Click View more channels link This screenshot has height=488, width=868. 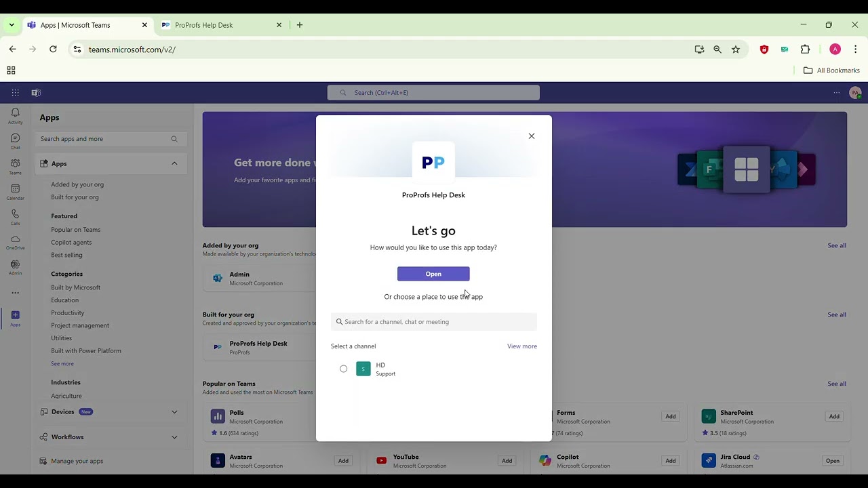point(522,346)
